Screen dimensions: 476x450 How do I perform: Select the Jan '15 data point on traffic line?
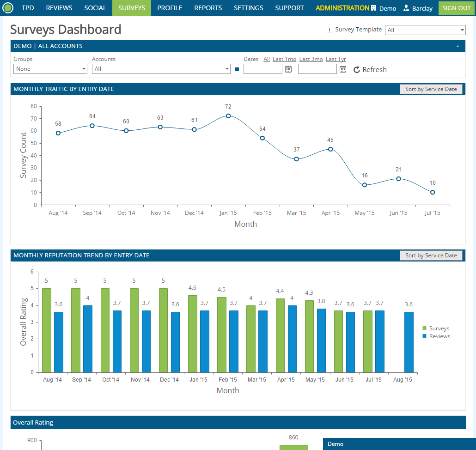pyautogui.click(x=228, y=116)
